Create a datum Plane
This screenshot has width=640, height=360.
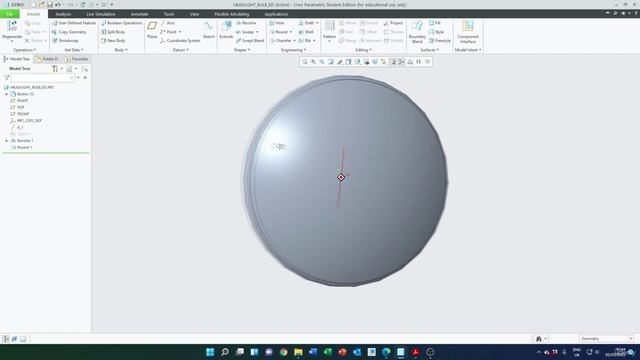tap(152, 30)
